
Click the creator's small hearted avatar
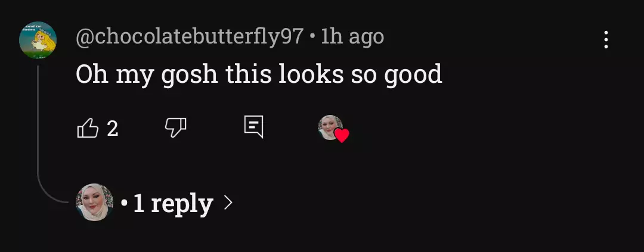[x=330, y=127]
